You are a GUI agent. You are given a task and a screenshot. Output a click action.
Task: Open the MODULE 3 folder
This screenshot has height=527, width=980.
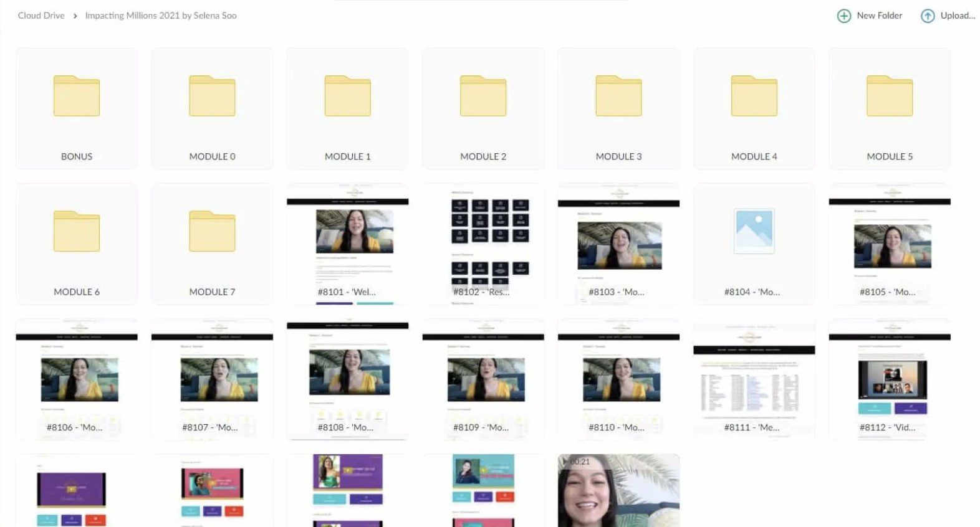(618, 108)
